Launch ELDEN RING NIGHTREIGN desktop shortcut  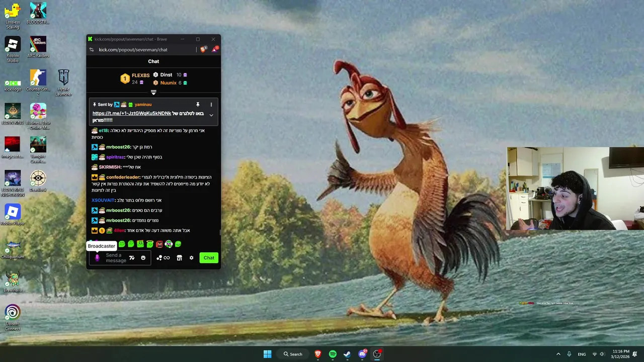tap(13, 184)
